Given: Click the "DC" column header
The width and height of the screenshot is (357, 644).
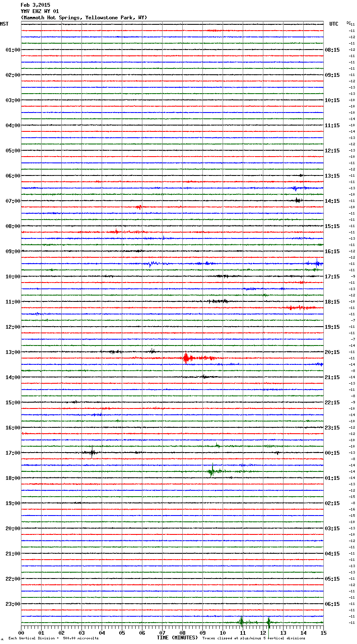Looking at the screenshot, I should point(349,23).
